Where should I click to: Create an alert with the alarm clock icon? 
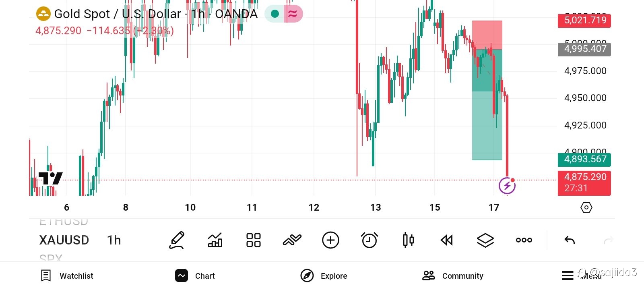pyautogui.click(x=369, y=240)
